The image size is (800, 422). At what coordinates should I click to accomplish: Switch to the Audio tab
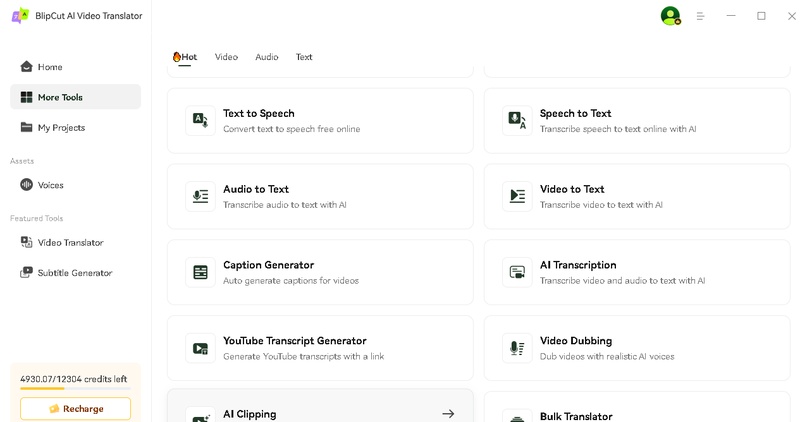267,57
